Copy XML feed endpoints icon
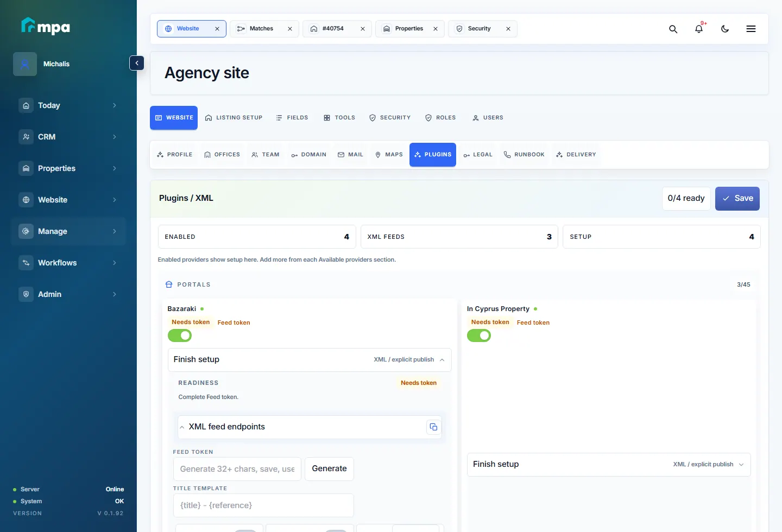Screen dimensions: 782x532 pos(433,427)
